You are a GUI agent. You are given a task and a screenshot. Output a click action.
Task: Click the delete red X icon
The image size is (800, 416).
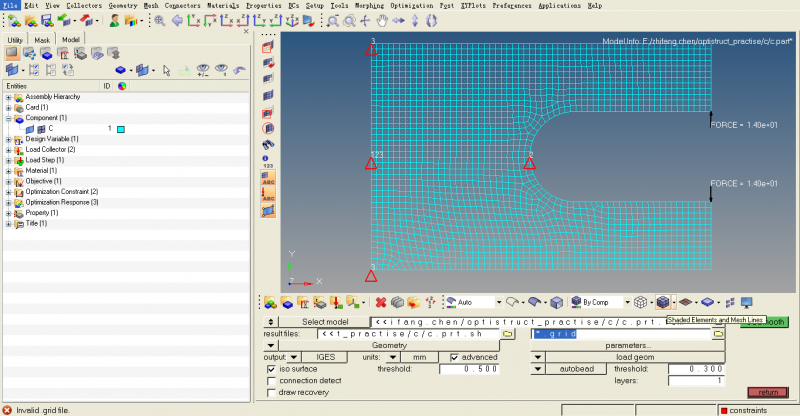[x=380, y=302]
